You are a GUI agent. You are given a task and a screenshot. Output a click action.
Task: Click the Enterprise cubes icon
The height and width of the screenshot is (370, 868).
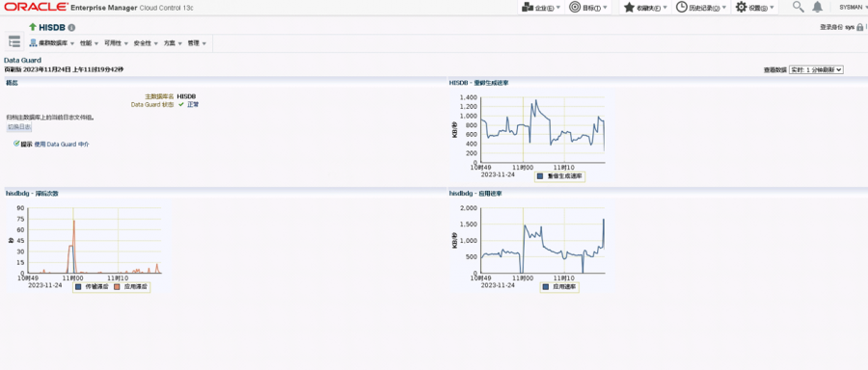527,8
